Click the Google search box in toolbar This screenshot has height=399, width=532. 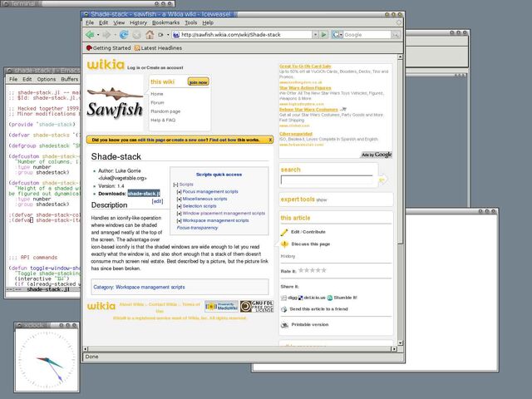[x=367, y=35]
